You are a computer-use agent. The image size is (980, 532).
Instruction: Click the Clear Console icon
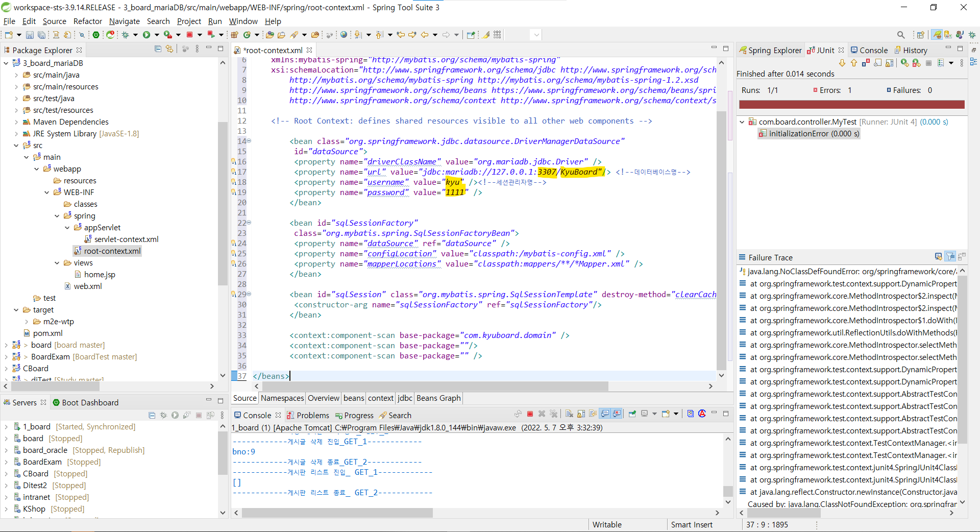point(569,414)
